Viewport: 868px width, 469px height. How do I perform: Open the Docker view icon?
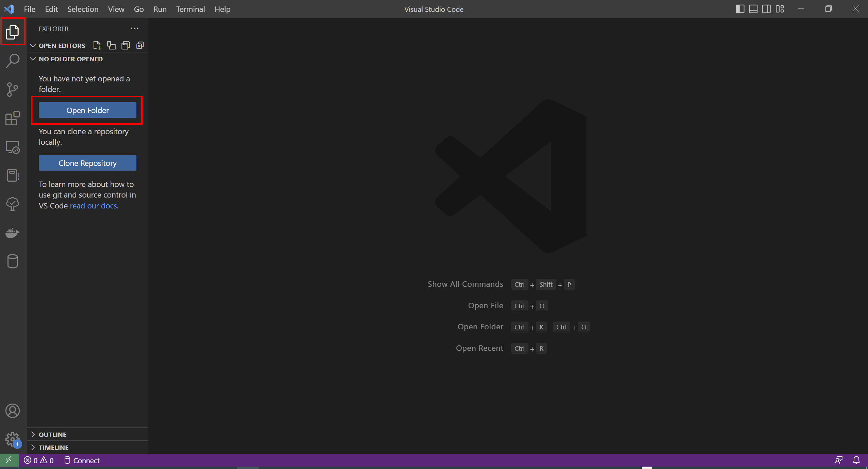(x=13, y=233)
